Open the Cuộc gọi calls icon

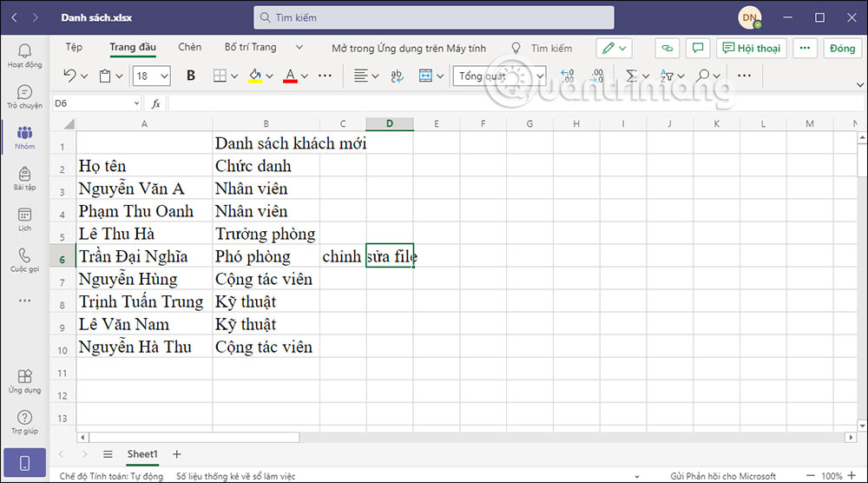click(24, 261)
